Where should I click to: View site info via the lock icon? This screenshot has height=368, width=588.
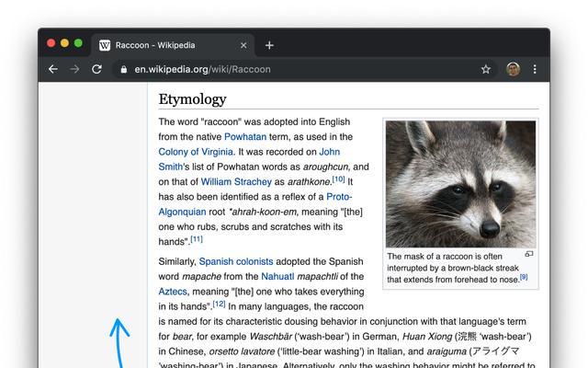(123, 70)
